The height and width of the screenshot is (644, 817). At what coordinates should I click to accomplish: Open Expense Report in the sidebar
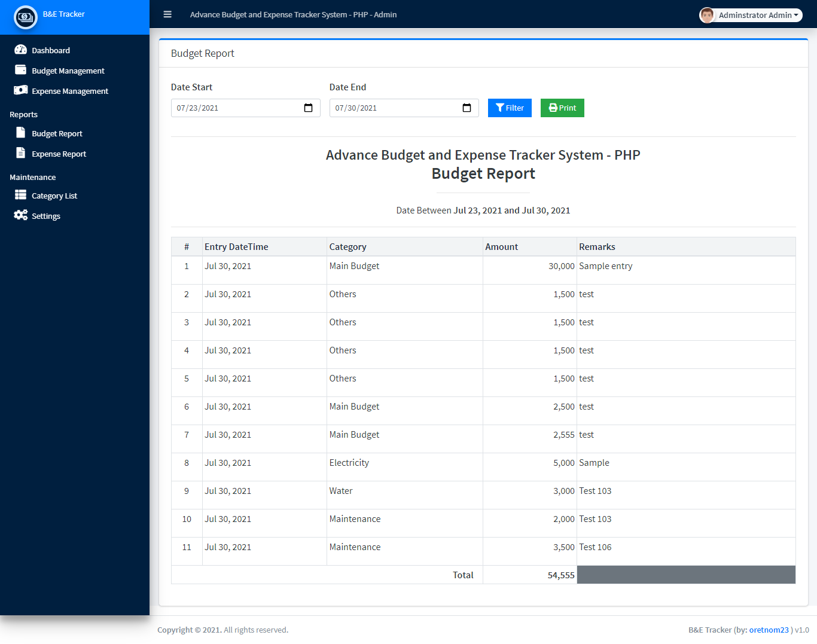[59, 154]
